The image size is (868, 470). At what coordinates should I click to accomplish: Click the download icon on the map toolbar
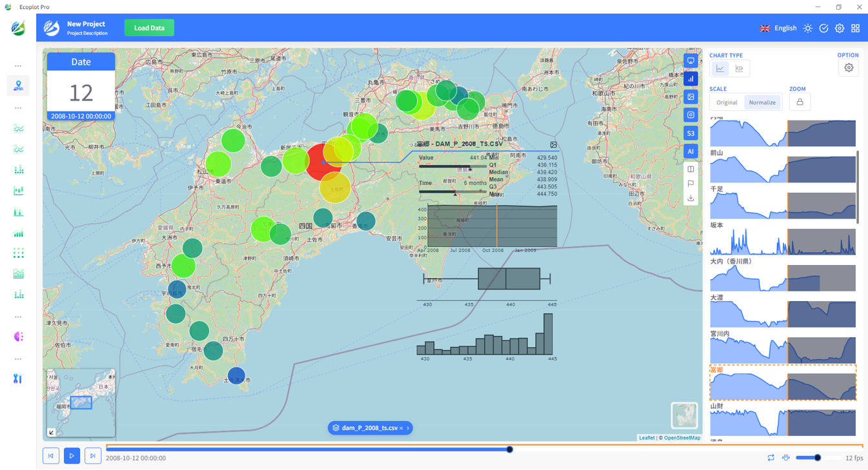point(691,198)
